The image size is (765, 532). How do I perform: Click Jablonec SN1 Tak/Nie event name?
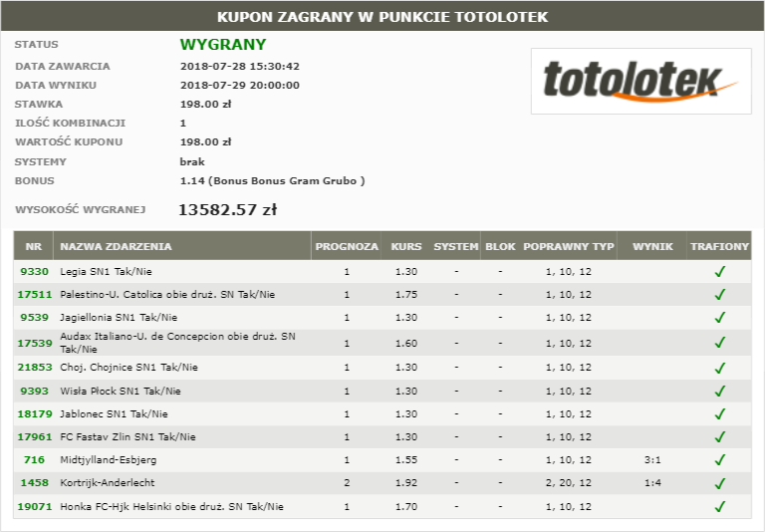pos(114,413)
